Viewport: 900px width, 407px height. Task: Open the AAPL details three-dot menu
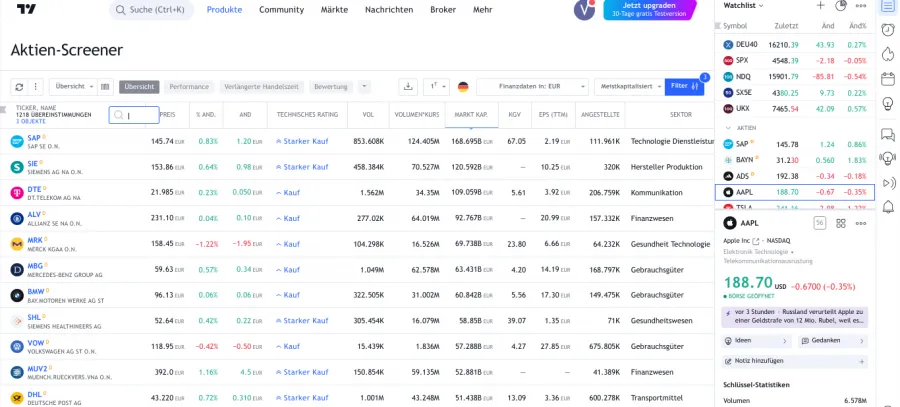click(861, 223)
